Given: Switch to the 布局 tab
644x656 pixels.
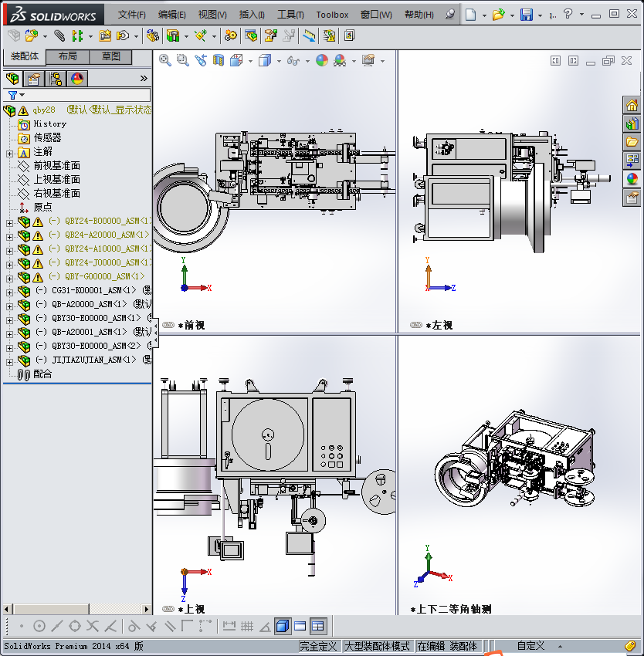Looking at the screenshot, I should tap(68, 56).
